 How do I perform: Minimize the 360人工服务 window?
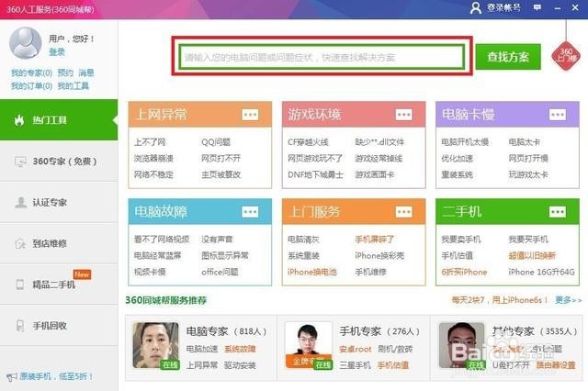coord(558,8)
